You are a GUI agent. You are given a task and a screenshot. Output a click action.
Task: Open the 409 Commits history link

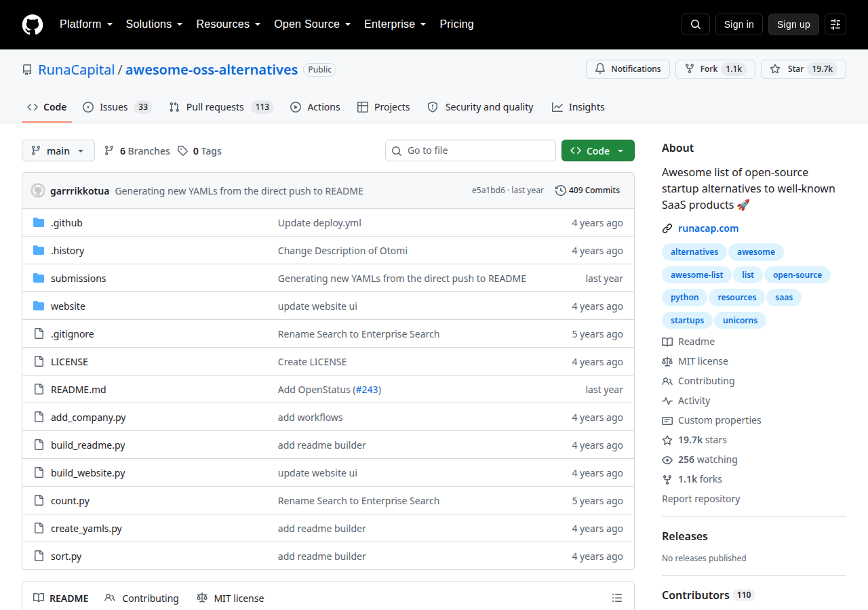coord(587,190)
